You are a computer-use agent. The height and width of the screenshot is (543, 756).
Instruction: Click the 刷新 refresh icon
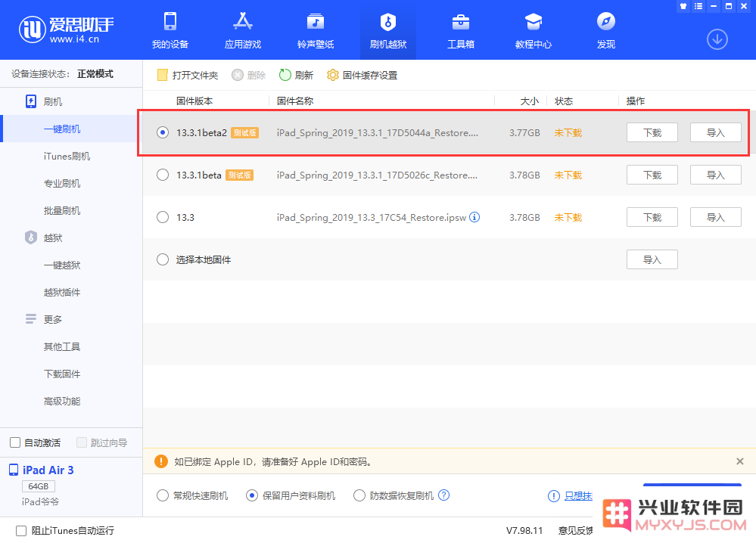pyautogui.click(x=285, y=75)
